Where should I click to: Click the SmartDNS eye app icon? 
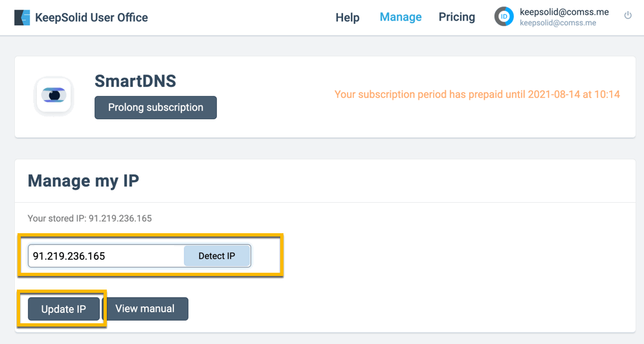tap(54, 95)
